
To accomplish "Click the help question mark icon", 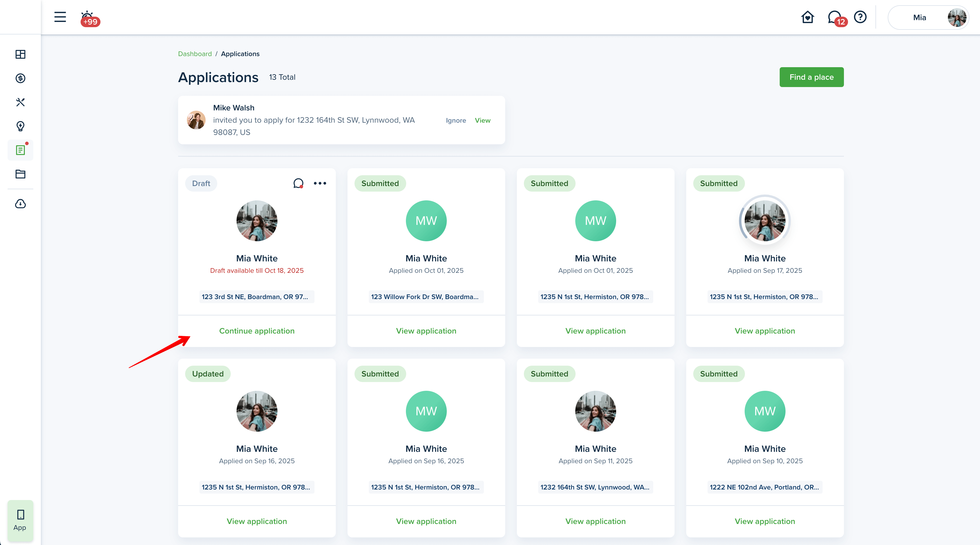I will click(x=860, y=17).
